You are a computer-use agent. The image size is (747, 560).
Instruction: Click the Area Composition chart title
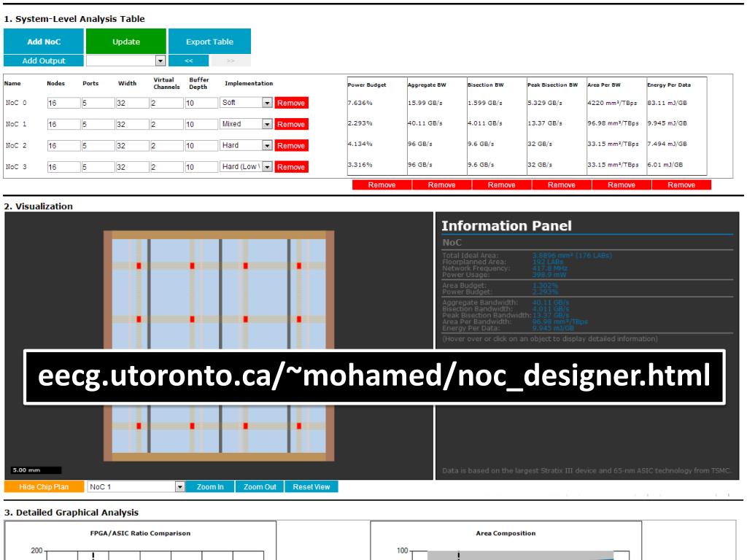(x=506, y=533)
